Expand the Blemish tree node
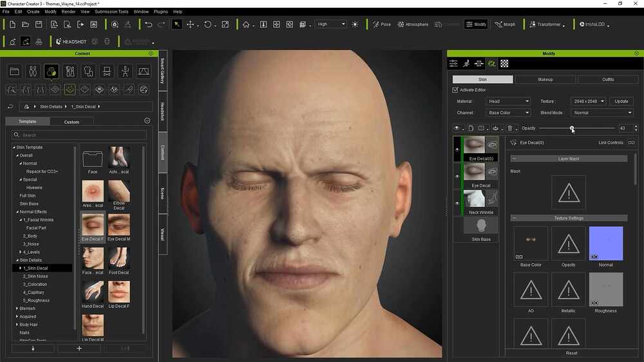The width and height of the screenshot is (644, 362). 17,308
